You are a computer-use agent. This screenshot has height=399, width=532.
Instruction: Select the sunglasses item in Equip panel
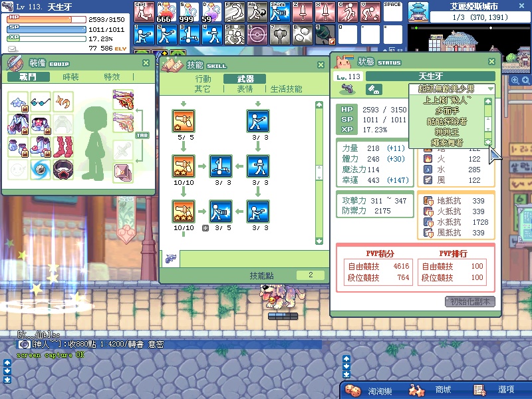(41, 102)
